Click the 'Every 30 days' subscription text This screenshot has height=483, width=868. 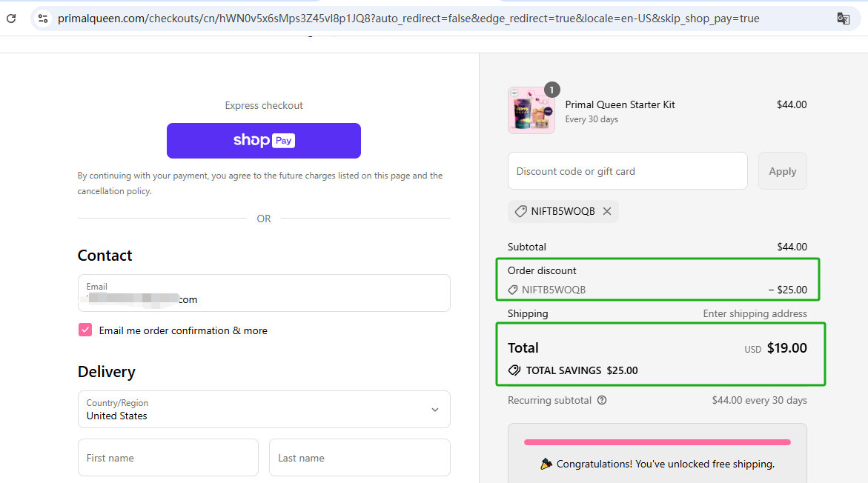[592, 119]
